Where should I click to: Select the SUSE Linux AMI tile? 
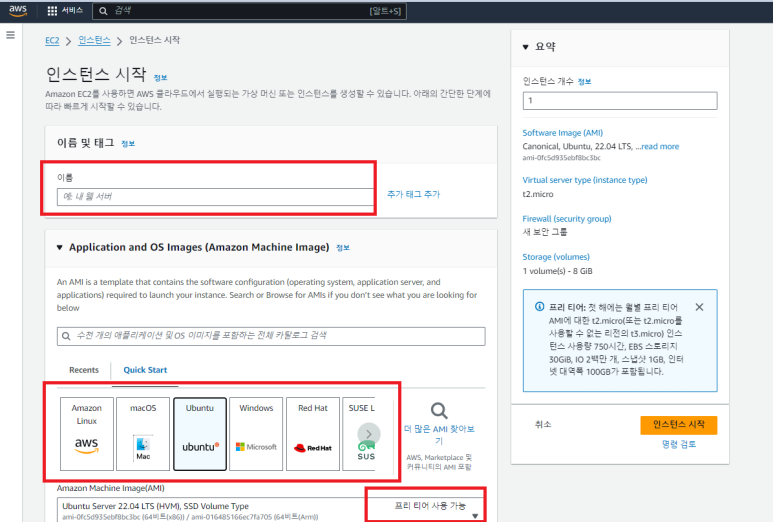click(359, 434)
